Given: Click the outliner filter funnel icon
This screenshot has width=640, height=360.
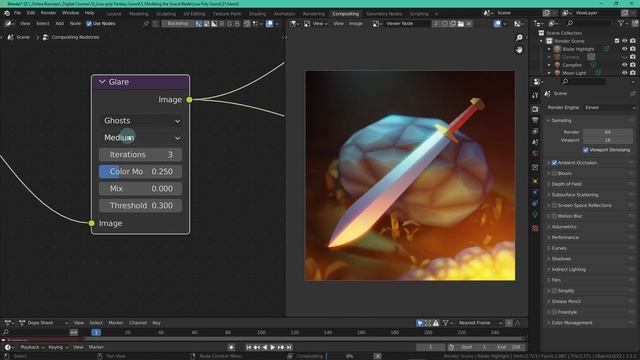Looking at the screenshot, I should point(621,24).
